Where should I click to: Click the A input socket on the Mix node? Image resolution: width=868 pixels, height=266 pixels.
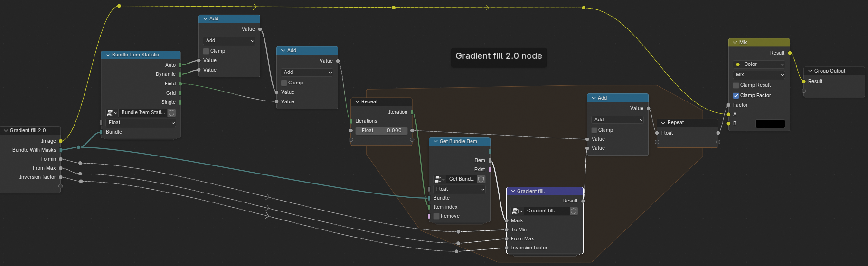[728, 114]
